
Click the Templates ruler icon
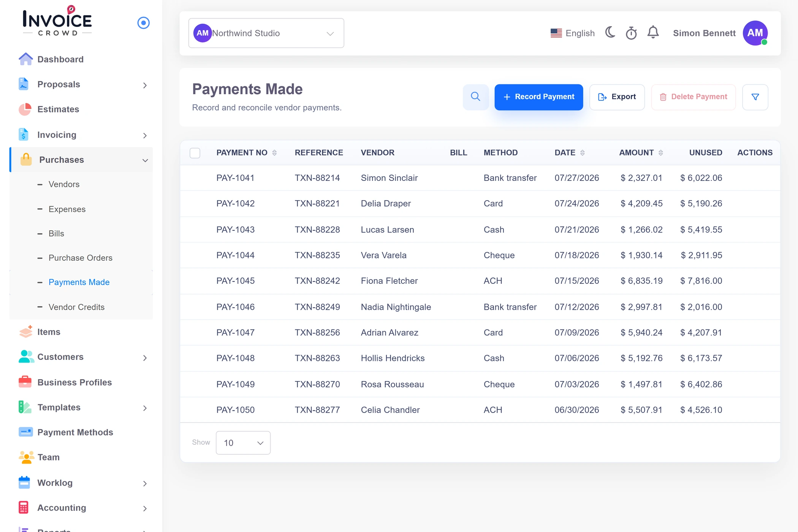click(25, 407)
